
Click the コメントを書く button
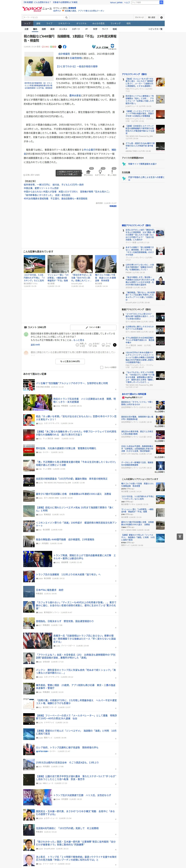click(x=93, y=327)
